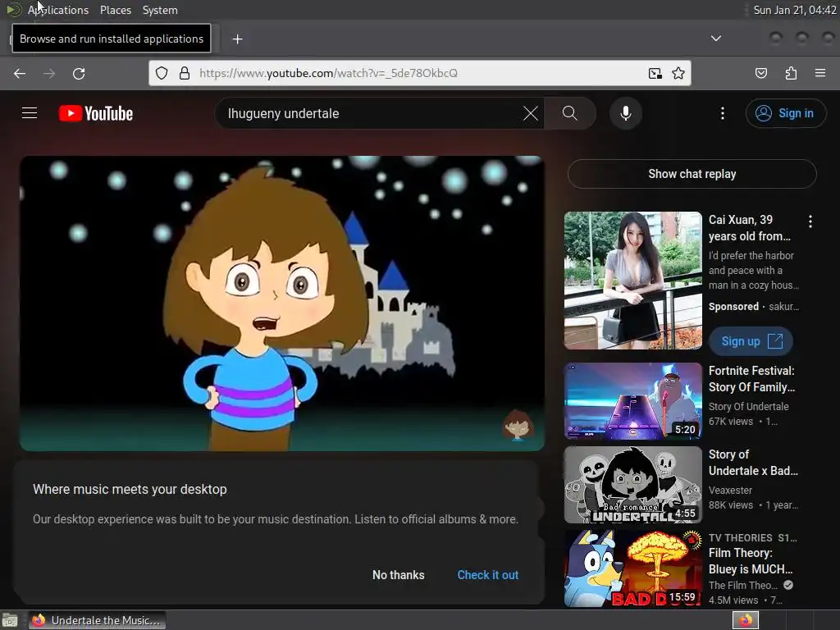The image size is (840, 630).
Task: Click Film Theory: Bluey is MUCH title
Action: 751,561
